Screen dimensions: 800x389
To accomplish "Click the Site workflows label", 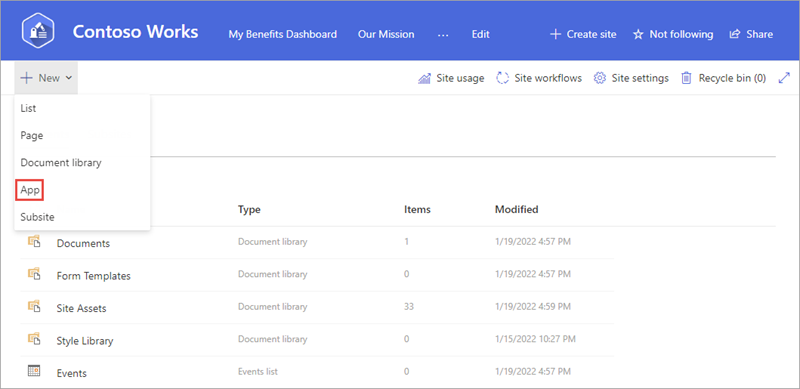I will [x=548, y=78].
